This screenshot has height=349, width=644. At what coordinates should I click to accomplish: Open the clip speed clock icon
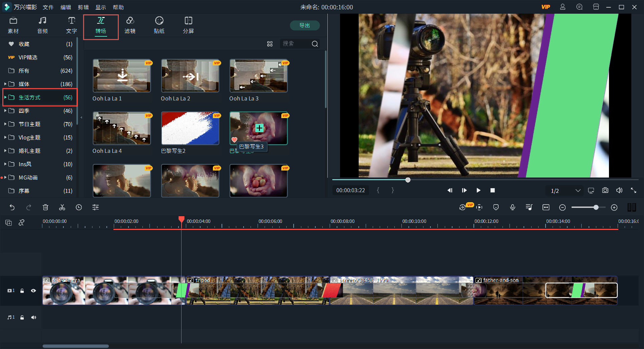pos(79,208)
